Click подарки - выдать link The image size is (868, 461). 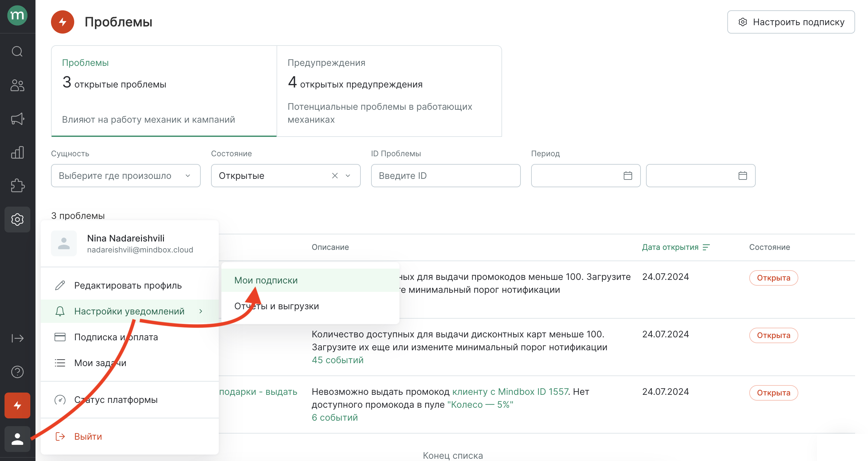pos(258,392)
